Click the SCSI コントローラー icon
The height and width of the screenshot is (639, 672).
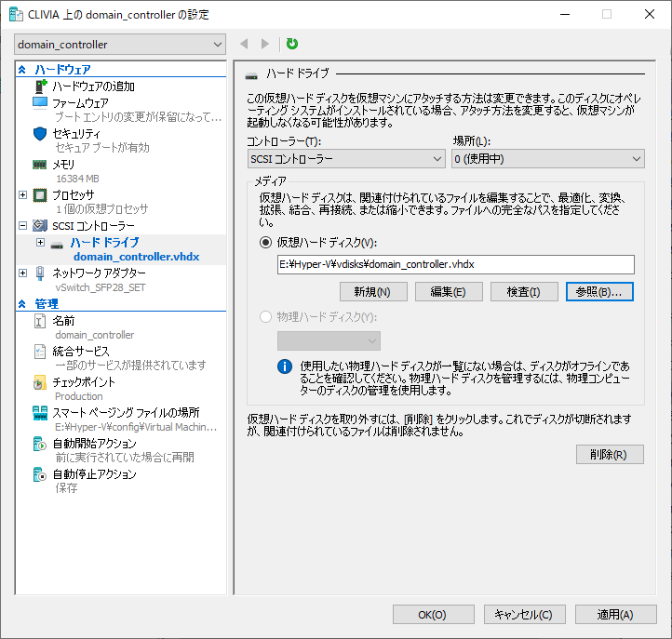(40, 225)
